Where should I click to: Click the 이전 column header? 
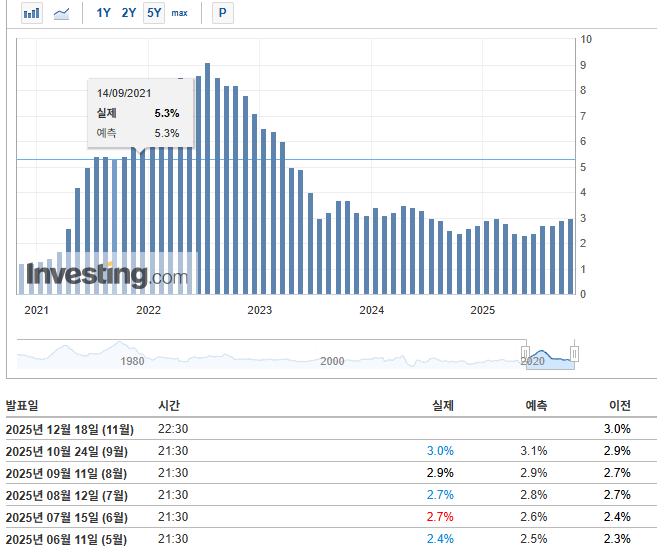coord(620,406)
